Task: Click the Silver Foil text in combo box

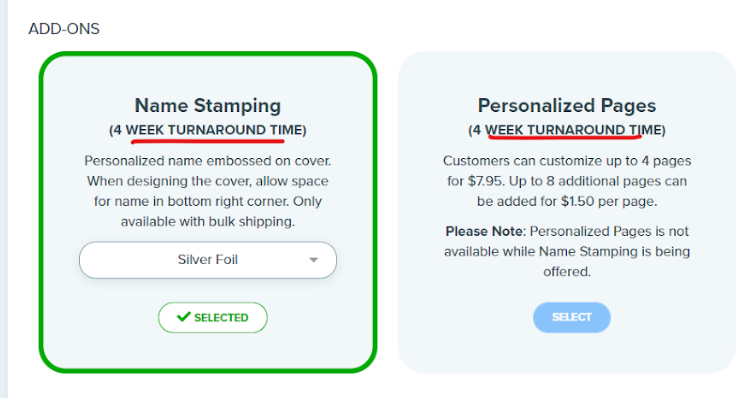Action: pos(208,259)
